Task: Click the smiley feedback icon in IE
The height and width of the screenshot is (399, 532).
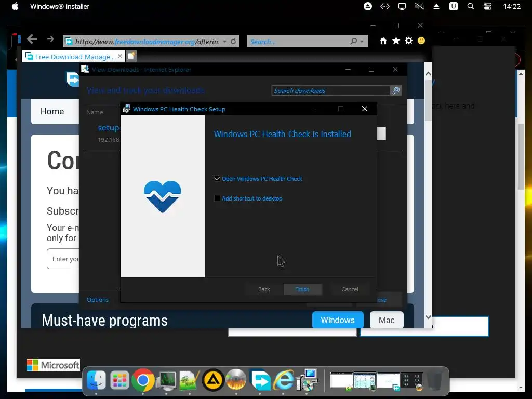Action: click(421, 41)
